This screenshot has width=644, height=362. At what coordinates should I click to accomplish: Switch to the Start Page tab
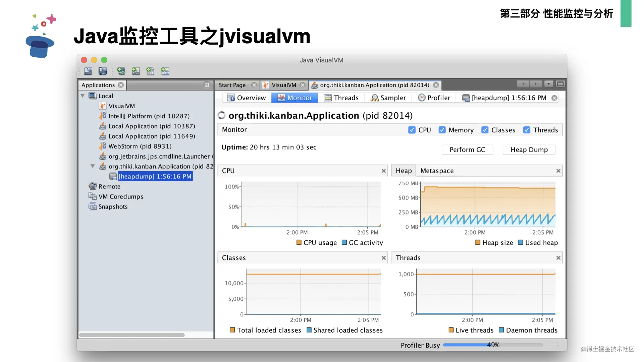pos(232,85)
